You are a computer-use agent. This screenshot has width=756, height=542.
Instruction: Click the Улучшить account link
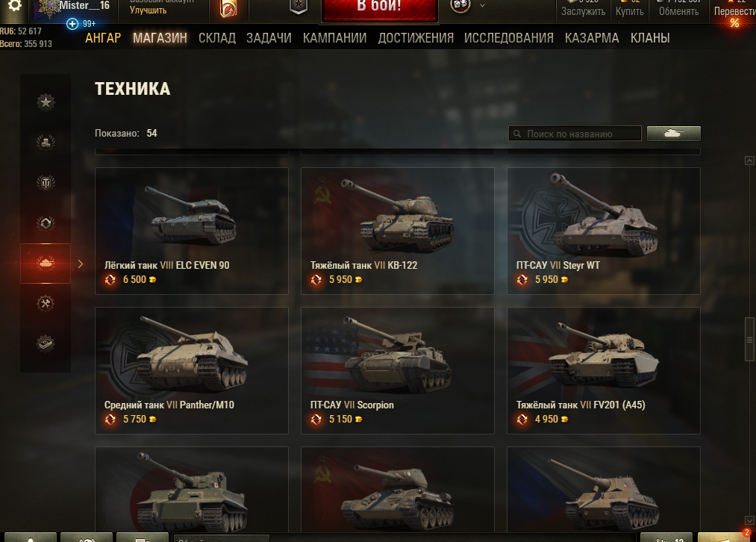coord(148,10)
